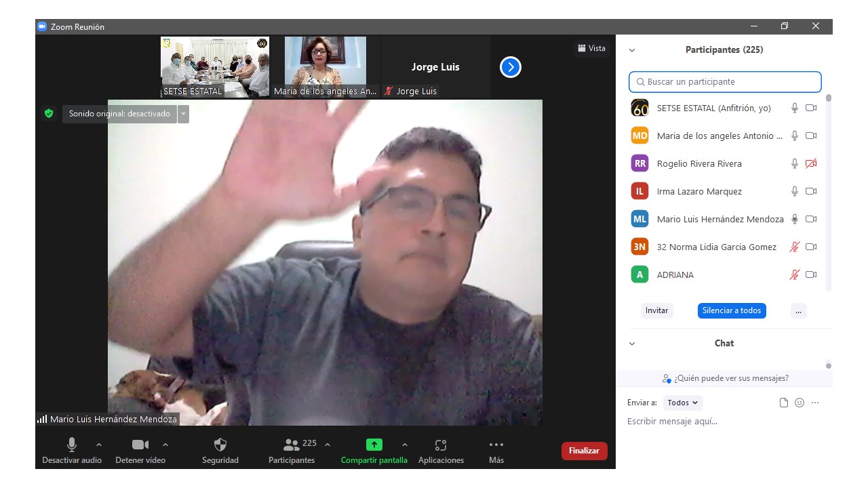Viewport: 868px width, 488px height.
Task: Unmute ADRIANA's microphone
Action: 795,274
